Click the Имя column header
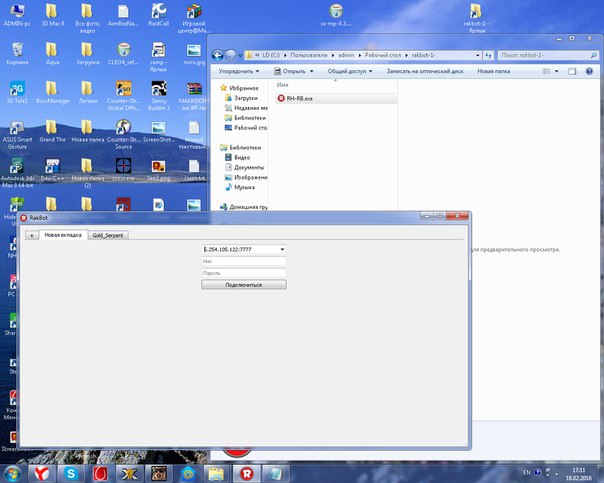604x483 pixels. [282, 85]
